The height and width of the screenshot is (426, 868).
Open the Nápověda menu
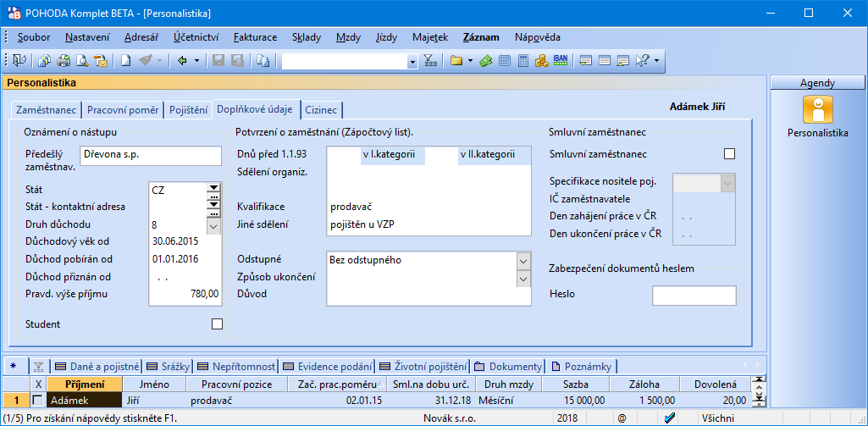[x=538, y=37]
